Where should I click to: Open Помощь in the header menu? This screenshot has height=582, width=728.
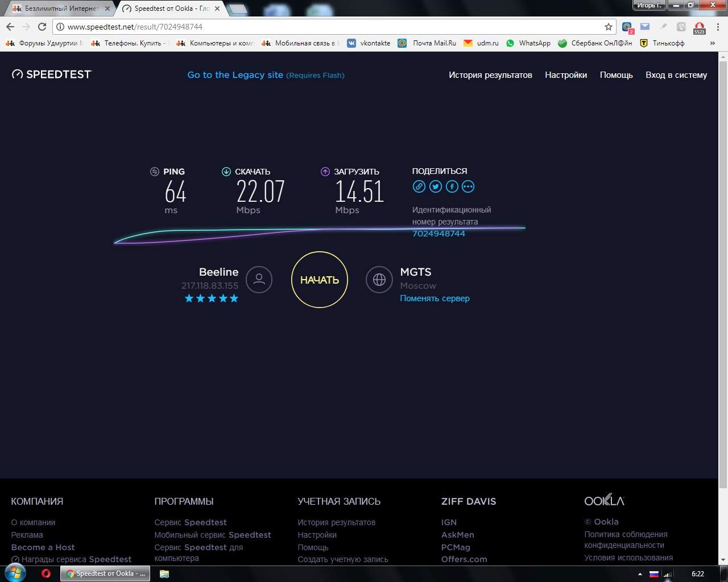coord(617,75)
